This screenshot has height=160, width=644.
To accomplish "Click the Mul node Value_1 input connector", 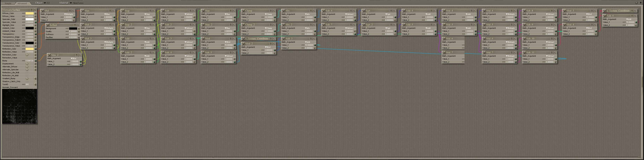I will 74,17.
